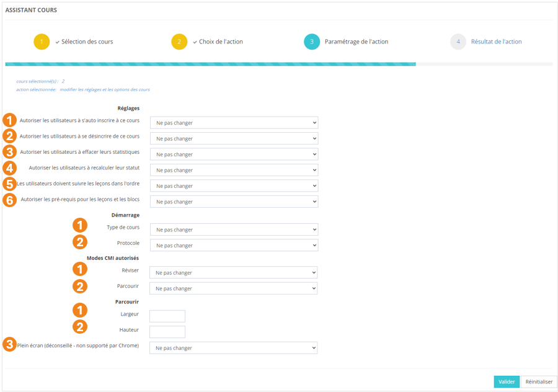Expand the Protocole dropdown
This screenshot has height=392, width=558.
point(234,246)
